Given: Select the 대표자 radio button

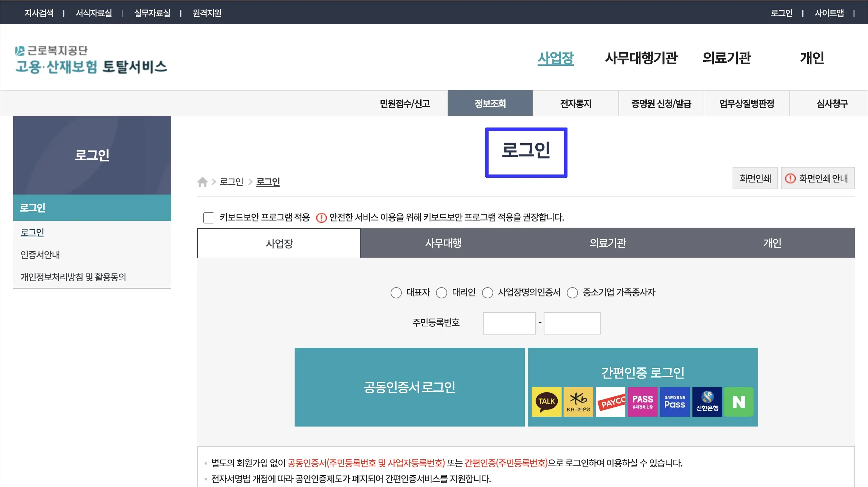Looking at the screenshot, I should pyautogui.click(x=396, y=293).
